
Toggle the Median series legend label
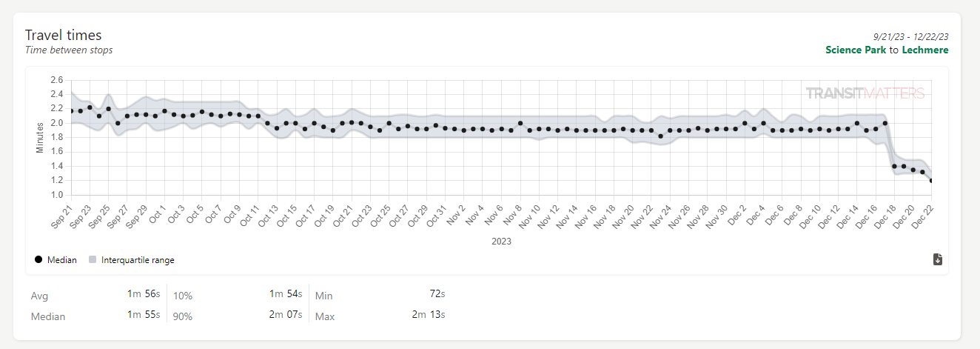point(62,260)
